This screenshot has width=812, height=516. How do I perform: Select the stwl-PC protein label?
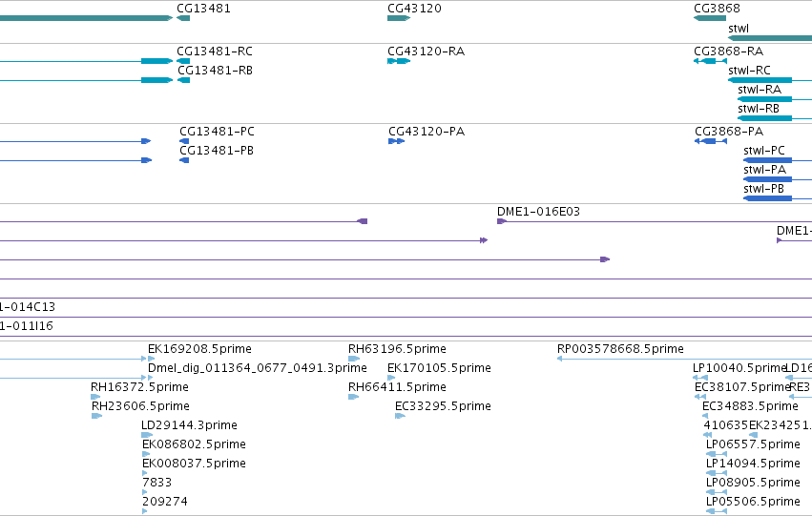(764, 151)
